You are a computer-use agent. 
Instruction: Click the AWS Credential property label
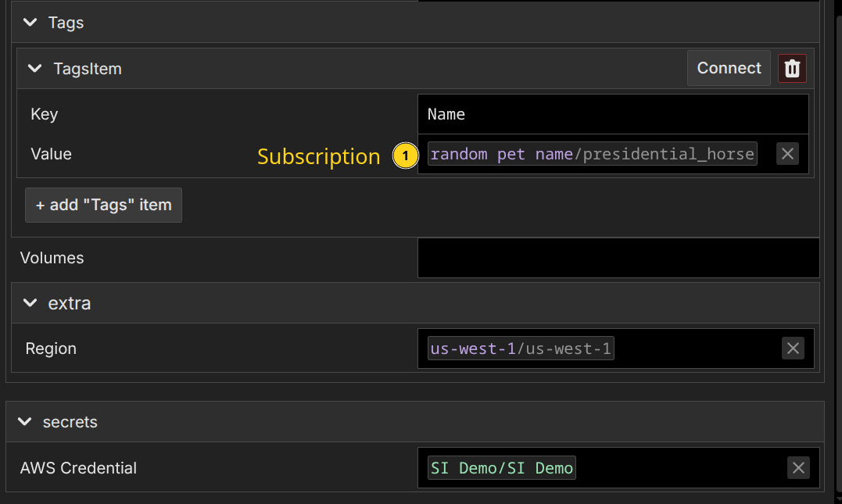pyautogui.click(x=78, y=468)
